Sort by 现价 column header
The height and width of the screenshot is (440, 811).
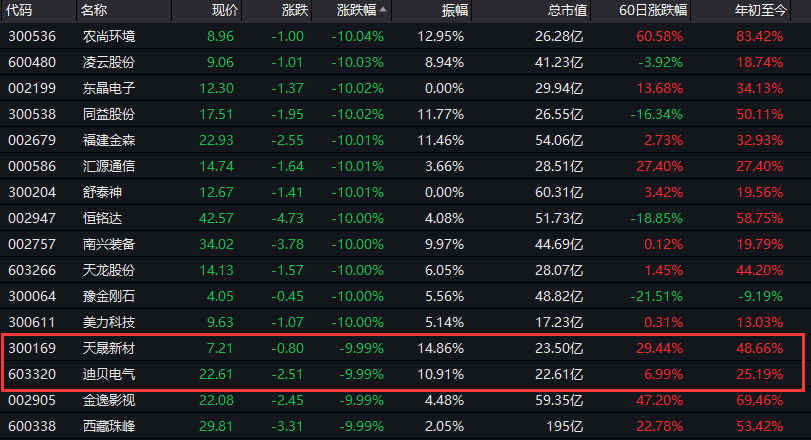225,10
